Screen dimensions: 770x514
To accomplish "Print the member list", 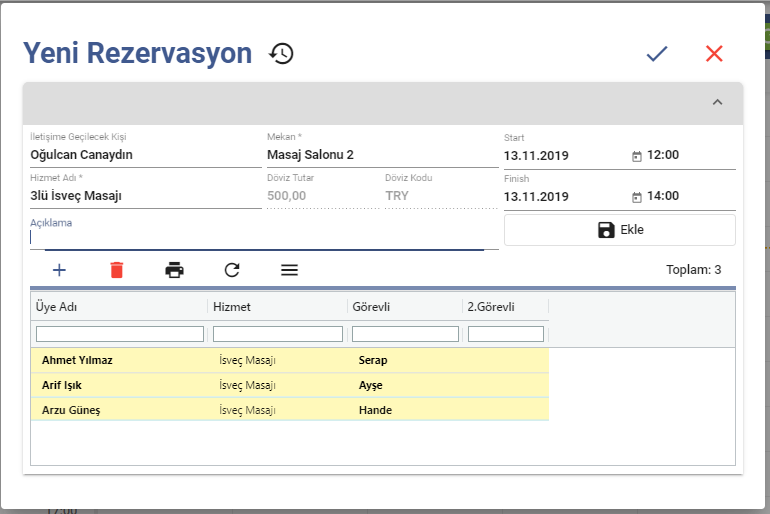I will coord(174,270).
